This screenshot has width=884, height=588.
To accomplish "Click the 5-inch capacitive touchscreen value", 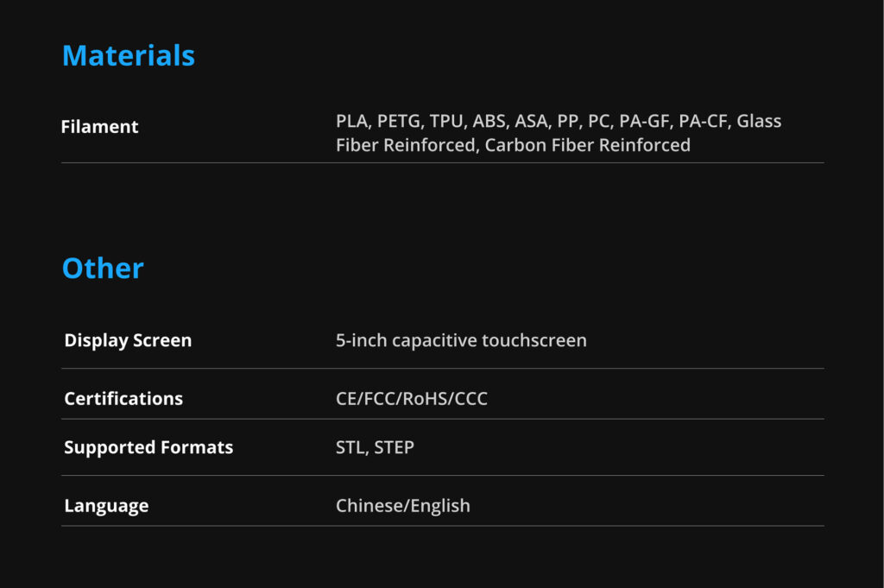I will pos(461,340).
